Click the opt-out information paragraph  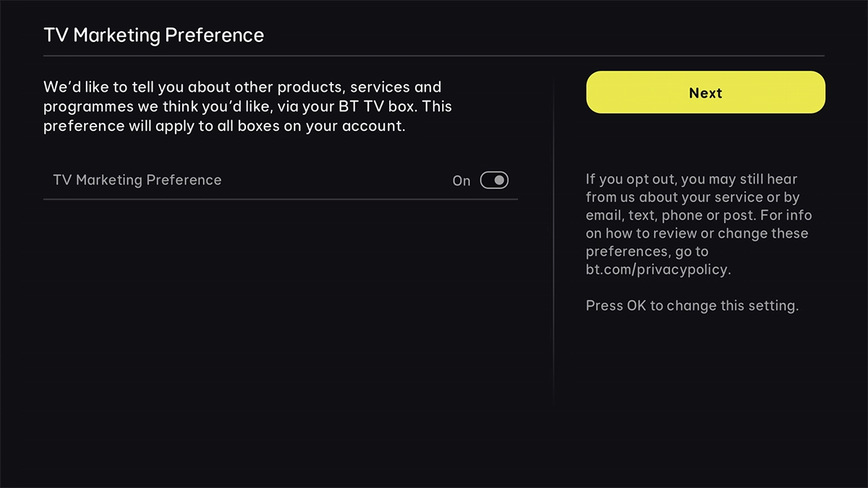click(698, 224)
